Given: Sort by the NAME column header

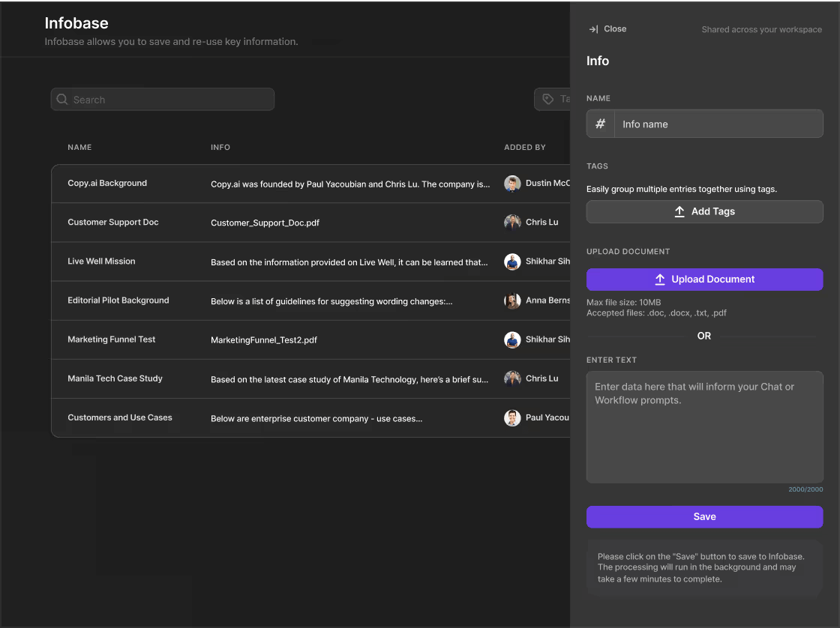Looking at the screenshot, I should click(x=79, y=148).
